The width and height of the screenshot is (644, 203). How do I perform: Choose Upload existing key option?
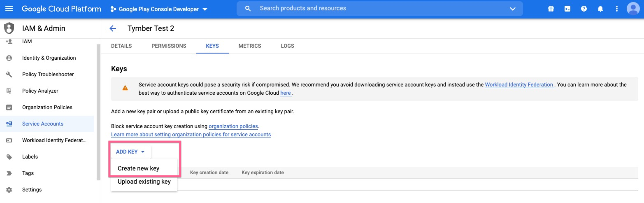pyautogui.click(x=144, y=182)
